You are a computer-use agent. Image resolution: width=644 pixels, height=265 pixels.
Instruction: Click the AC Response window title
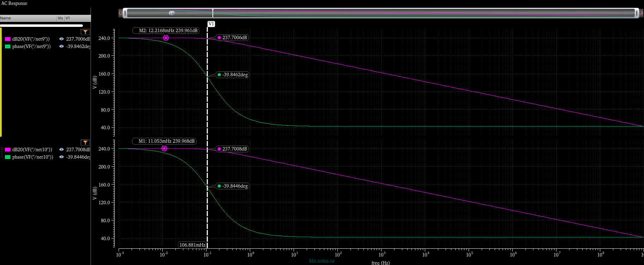(x=14, y=3)
